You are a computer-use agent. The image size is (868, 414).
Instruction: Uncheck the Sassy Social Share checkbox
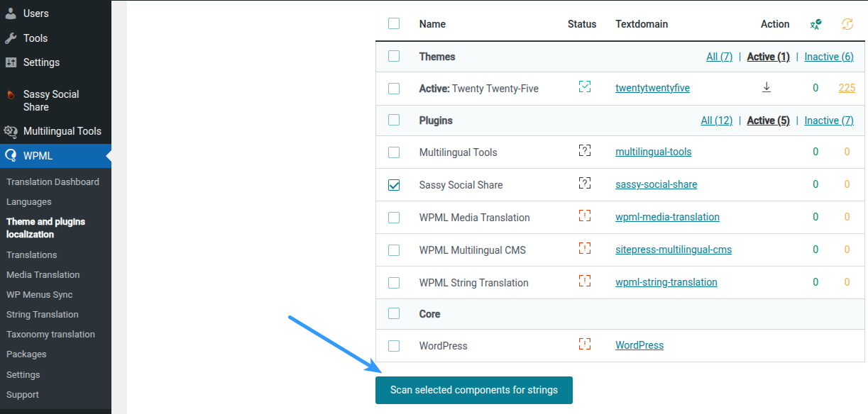(394, 185)
